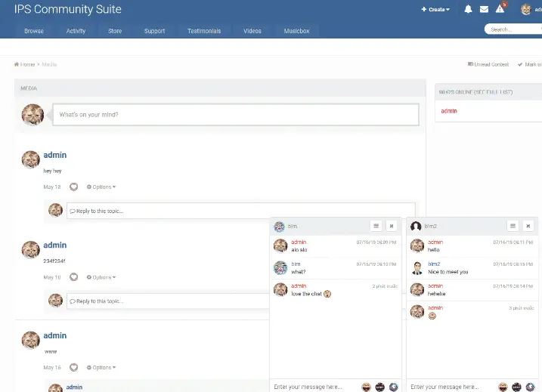Image resolution: width=542 pixels, height=392 pixels.
Task: Open the notifications bell icon
Action: [468, 10]
